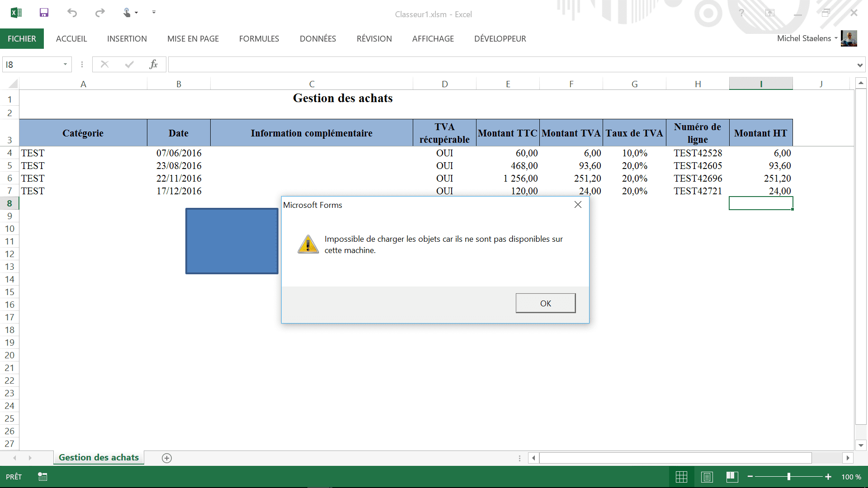Click the Touch/Mouse mode icon
Image resolution: width=868 pixels, height=488 pixels.
tap(127, 13)
